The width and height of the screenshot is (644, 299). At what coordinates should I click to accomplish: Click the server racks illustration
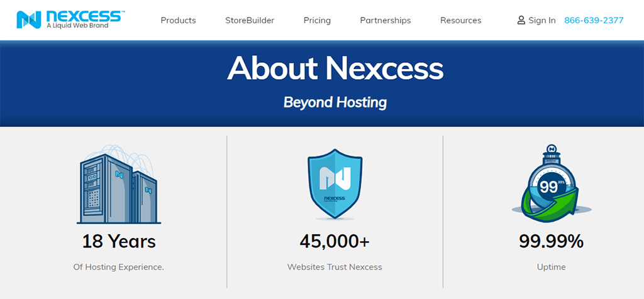[118, 186]
